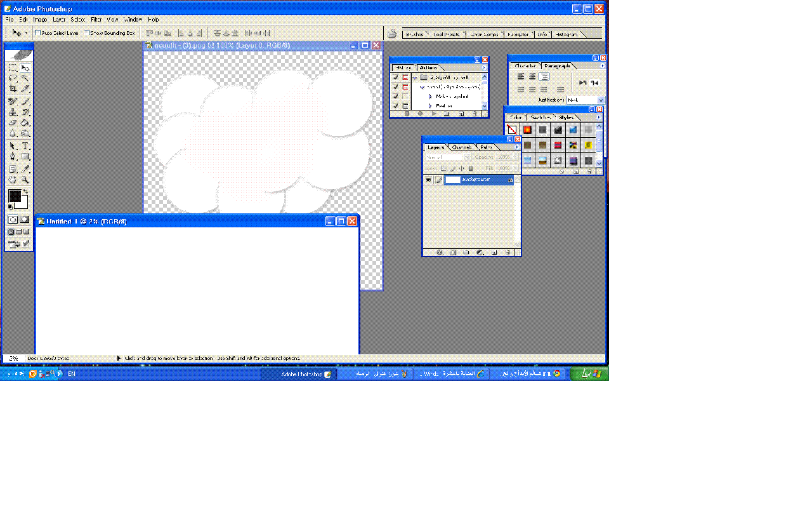The height and width of the screenshot is (508, 812).
Task: Click the foreground color swatch
Action: [x=14, y=196]
